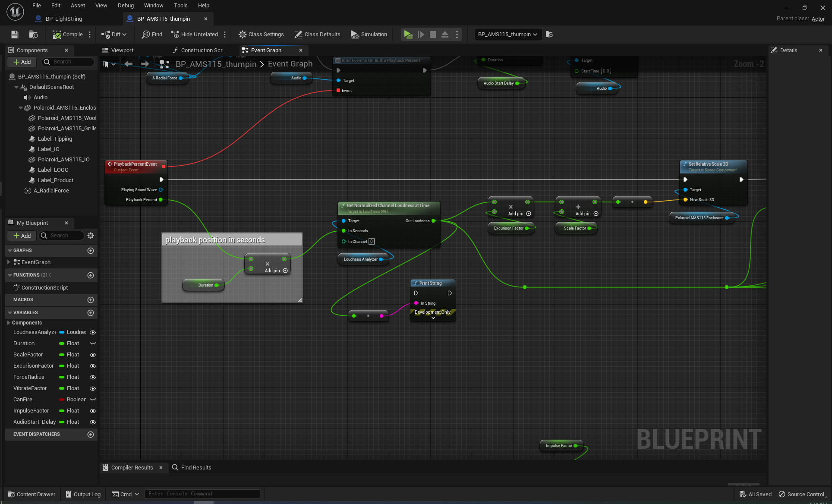Add a new graph in GRAPHS section

(91, 251)
